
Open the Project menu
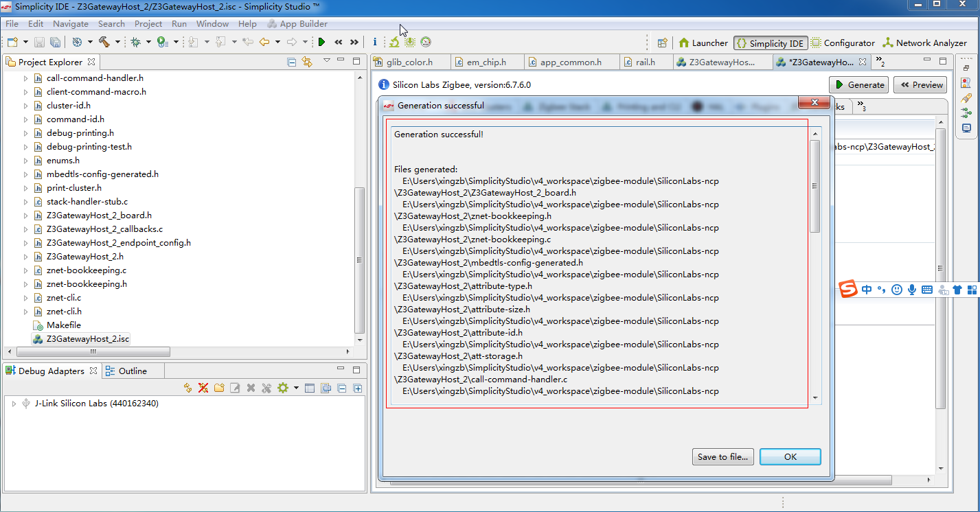tap(148, 23)
